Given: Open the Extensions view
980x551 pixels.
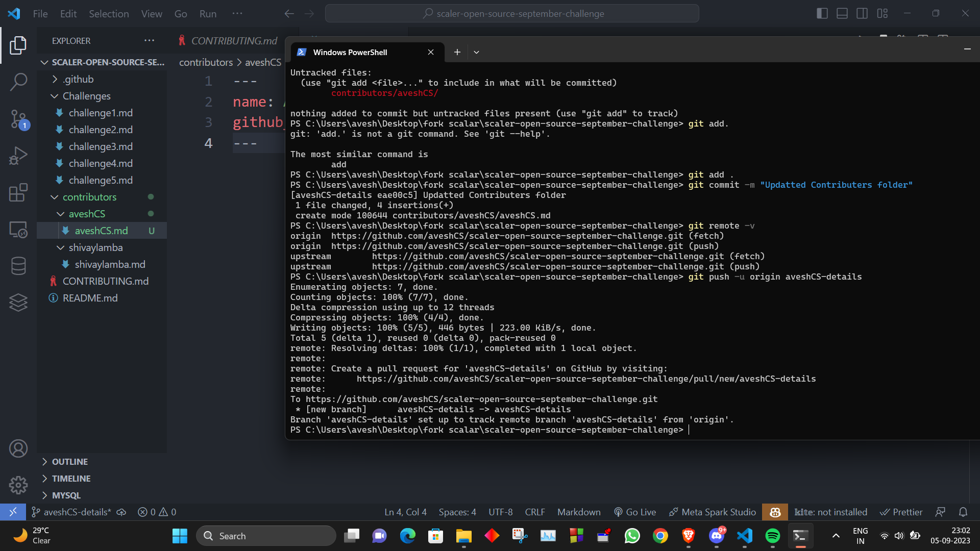Looking at the screenshot, I should click(x=18, y=192).
